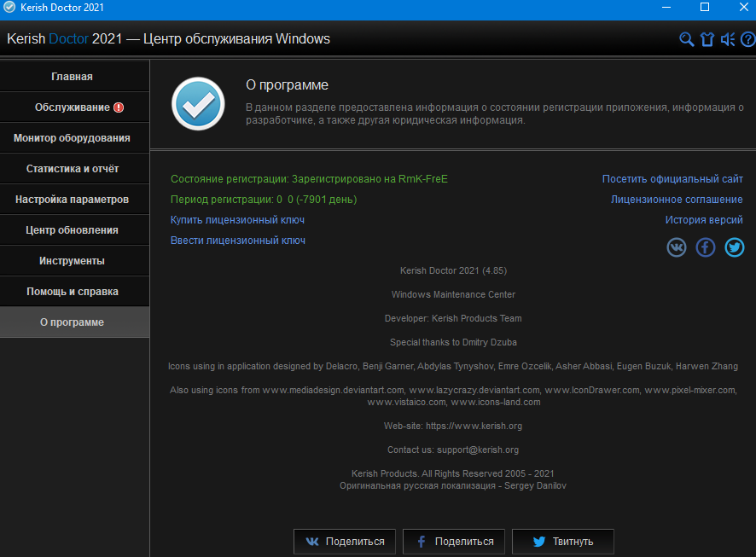Open help via the question mark icon
The height and width of the screenshot is (557, 756).
(748, 39)
